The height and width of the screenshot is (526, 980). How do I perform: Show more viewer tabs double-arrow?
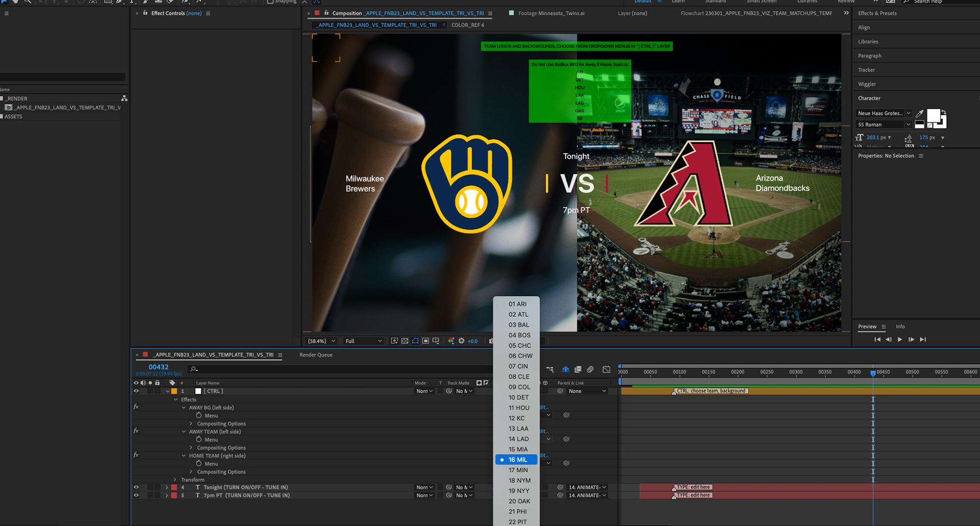[x=846, y=13]
